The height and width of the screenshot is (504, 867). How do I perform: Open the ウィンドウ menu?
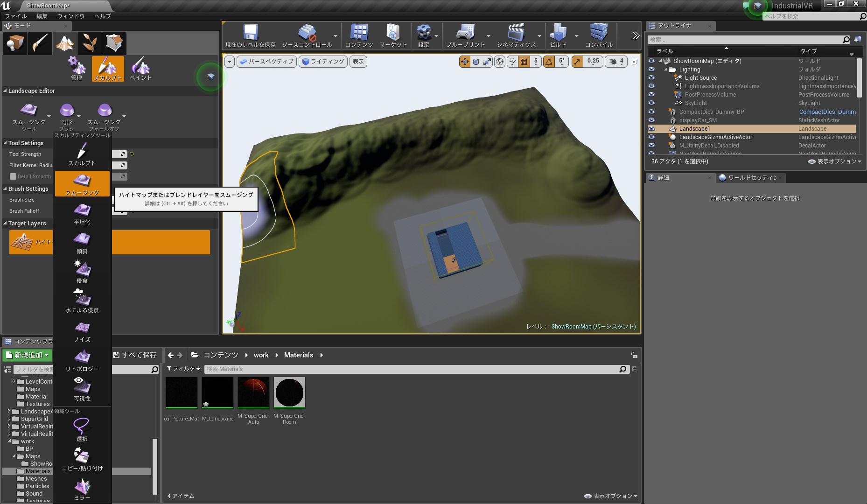click(x=70, y=16)
